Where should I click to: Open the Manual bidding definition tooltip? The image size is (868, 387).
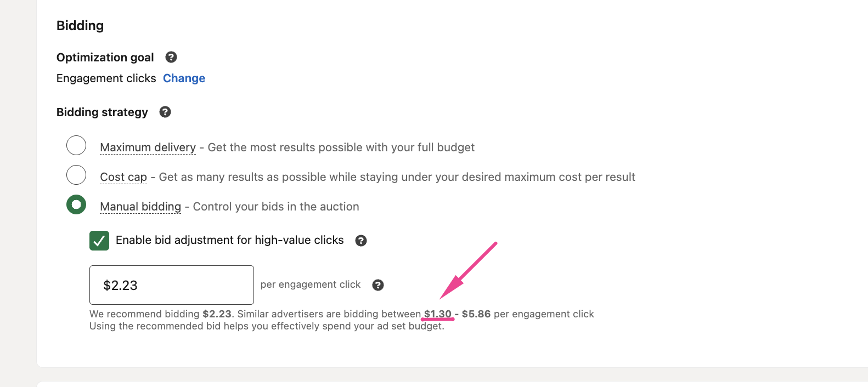point(140,206)
